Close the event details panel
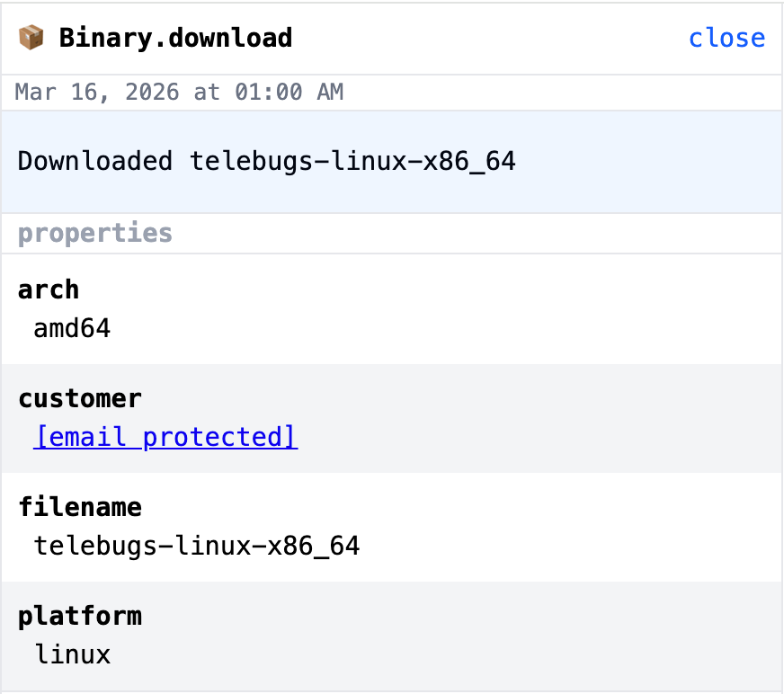The image size is (784, 694). point(726,38)
